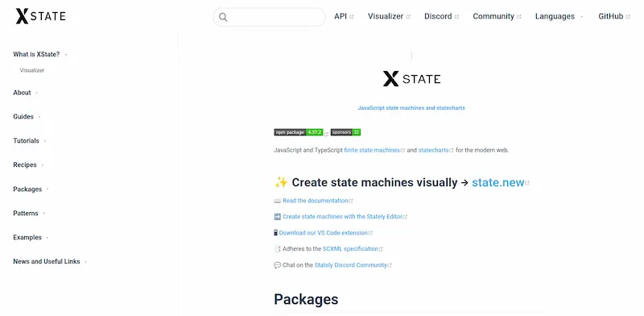Expand the Languages dropdown
Image resolution: width=644 pixels, height=316 pixels.
[x=559, y=16]
